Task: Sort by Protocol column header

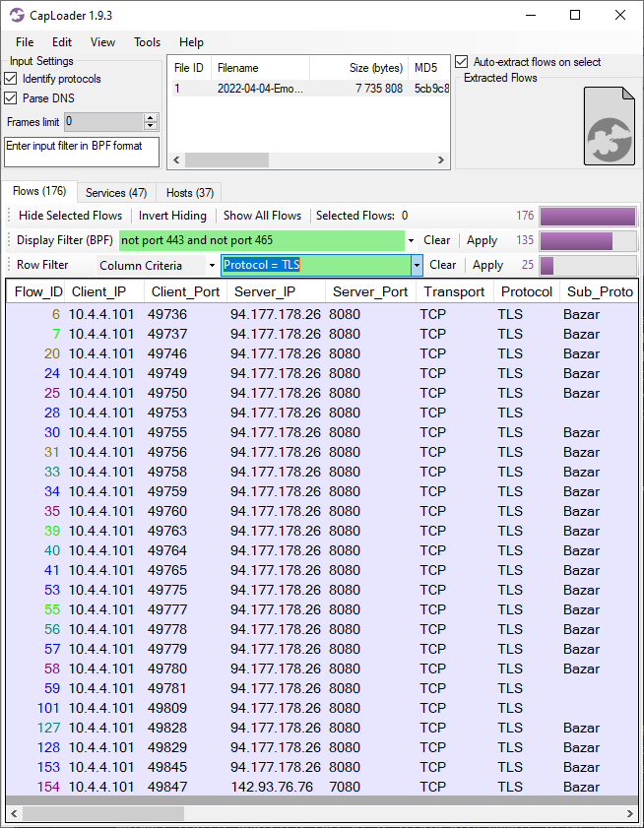Action: (527, 292)
